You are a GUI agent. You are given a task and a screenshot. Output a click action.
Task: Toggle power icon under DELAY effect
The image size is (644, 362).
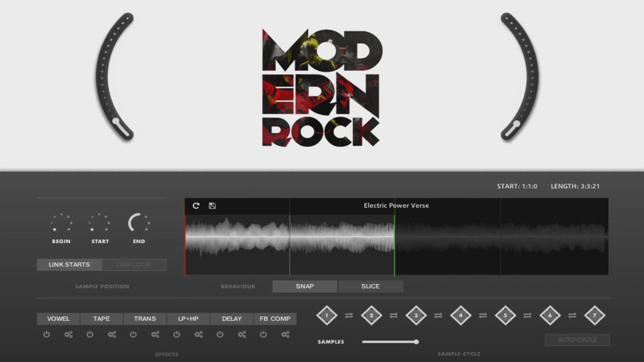tap(220, 335)
